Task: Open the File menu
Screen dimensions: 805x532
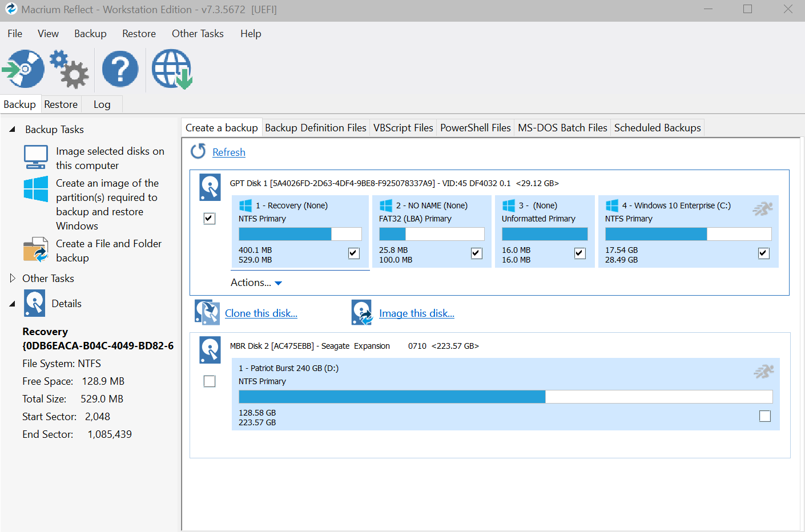Action: tap(15, 34)
